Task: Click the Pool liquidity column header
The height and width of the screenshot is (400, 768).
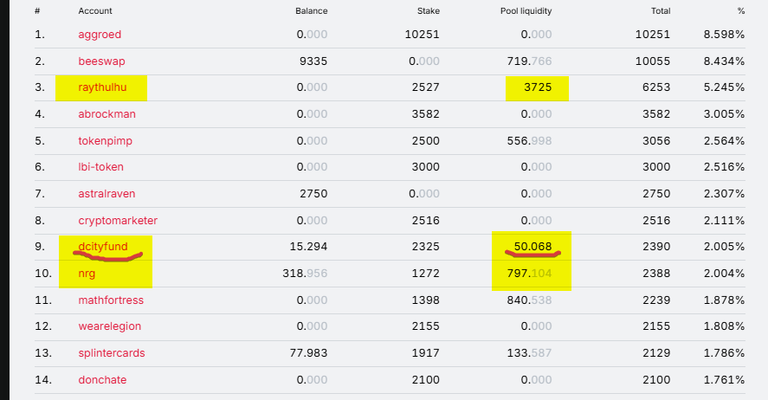Action: [526, 11]
